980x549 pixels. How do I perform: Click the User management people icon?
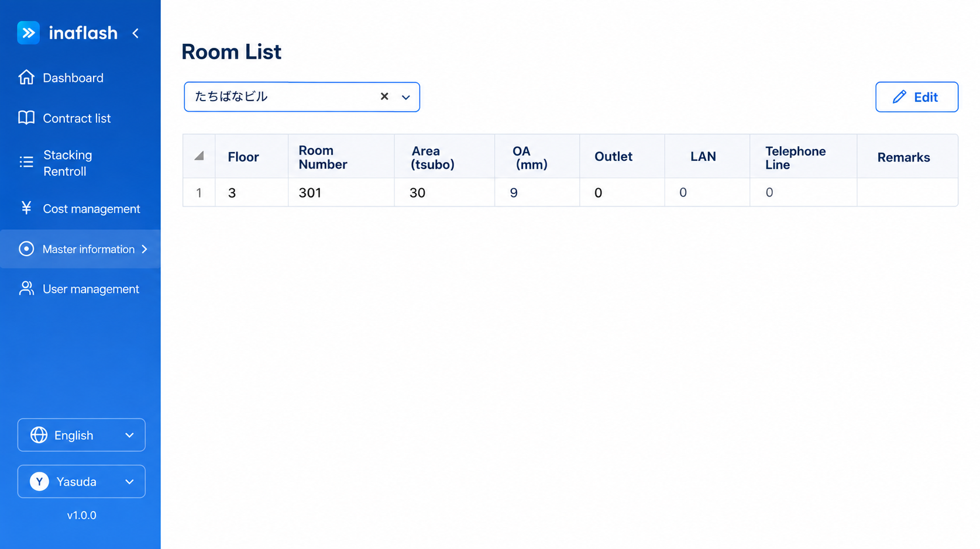[26, 288]
